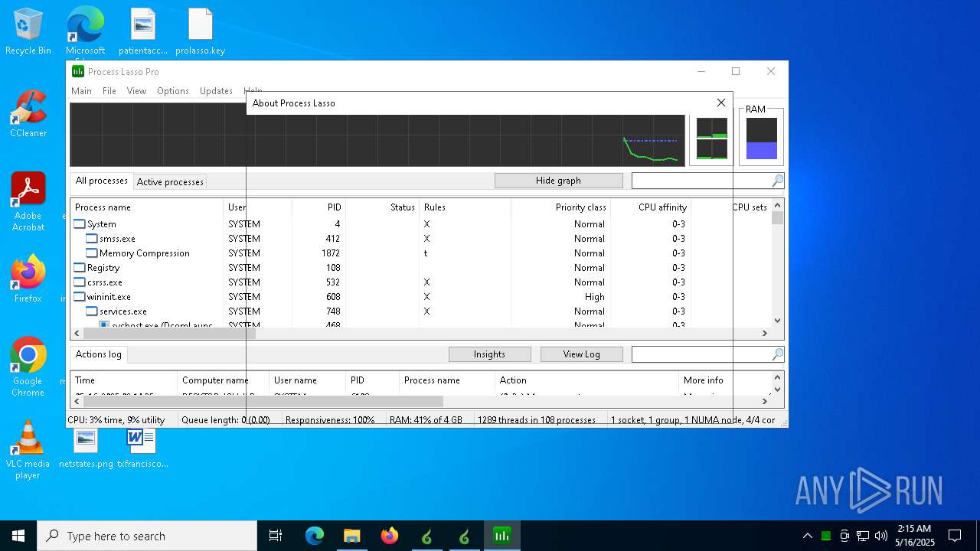
Task: Select the smss.exe process row
Action: [420, 239]
